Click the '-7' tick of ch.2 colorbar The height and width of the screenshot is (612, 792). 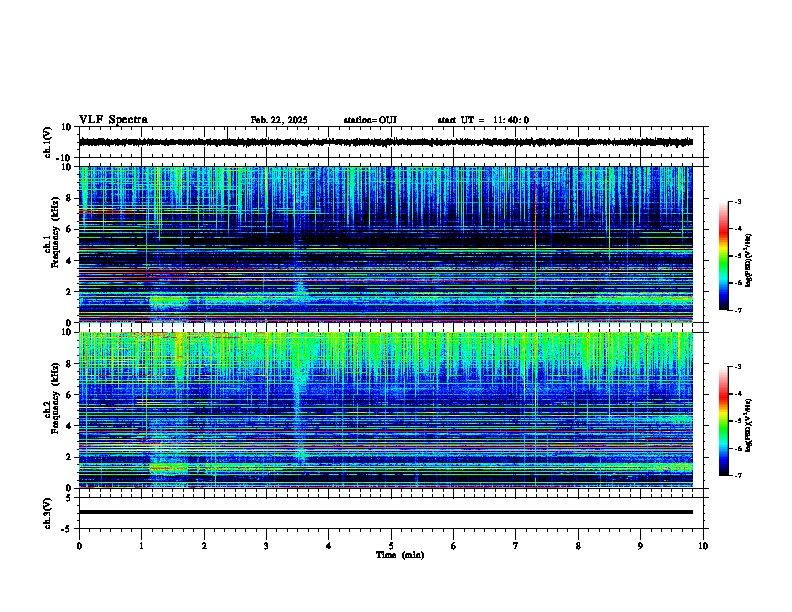(x=738, y=476)
